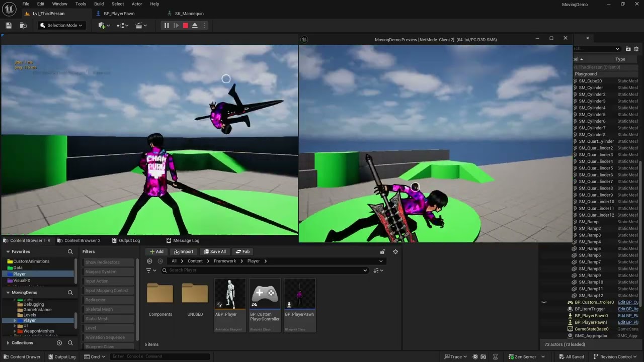Toggle the Niagara System filter
644x362 pixels.
click(x=107, y=271)
